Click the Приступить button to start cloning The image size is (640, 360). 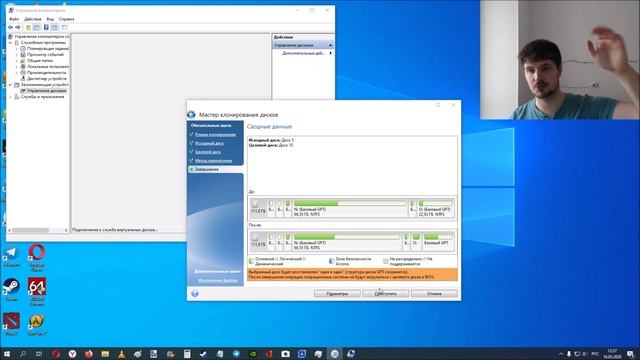tap(386, 293)
